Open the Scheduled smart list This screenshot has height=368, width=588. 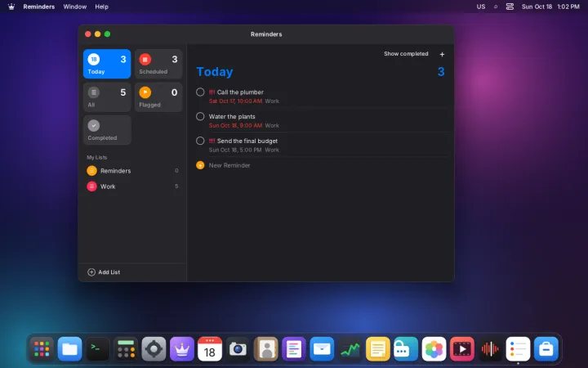point(158,64)
